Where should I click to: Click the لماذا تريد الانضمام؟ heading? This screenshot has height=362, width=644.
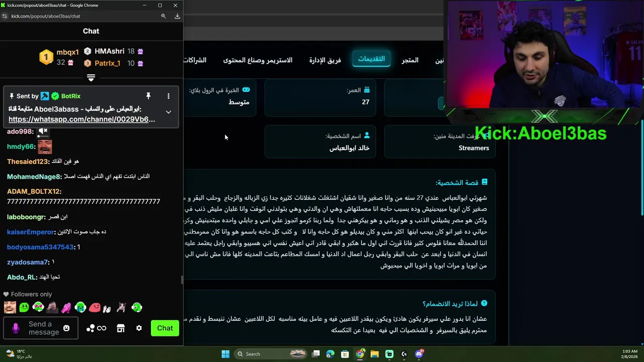(455, 304)
